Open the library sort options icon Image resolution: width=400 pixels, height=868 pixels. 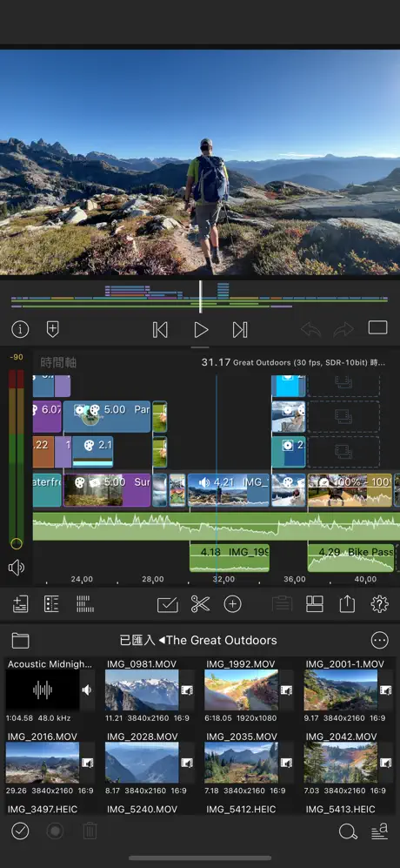coord(379,831)
